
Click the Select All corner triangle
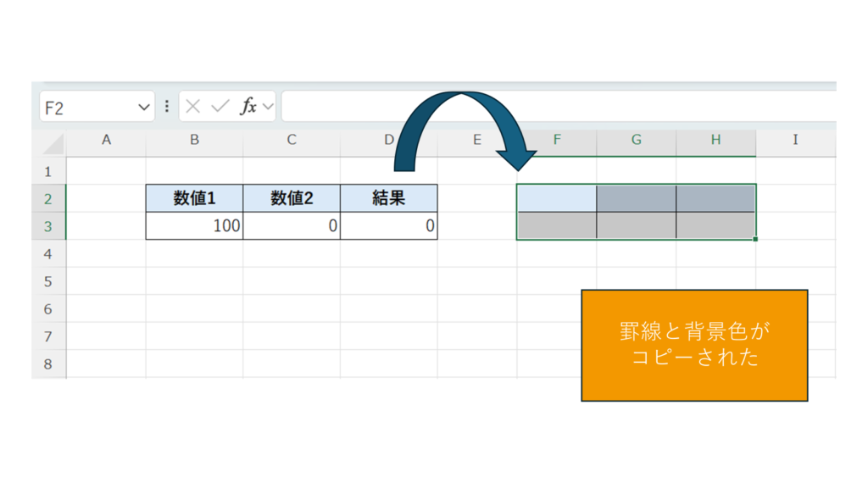coord(53,141)
